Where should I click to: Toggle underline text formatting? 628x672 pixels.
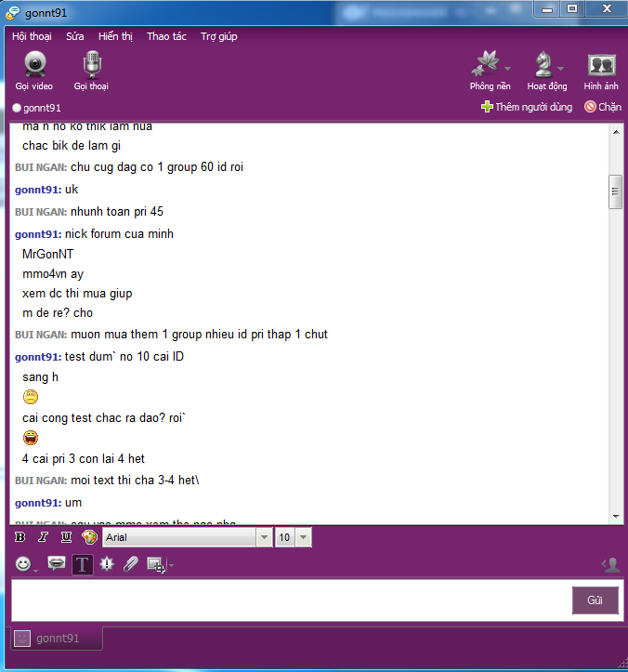coord(66,537)
